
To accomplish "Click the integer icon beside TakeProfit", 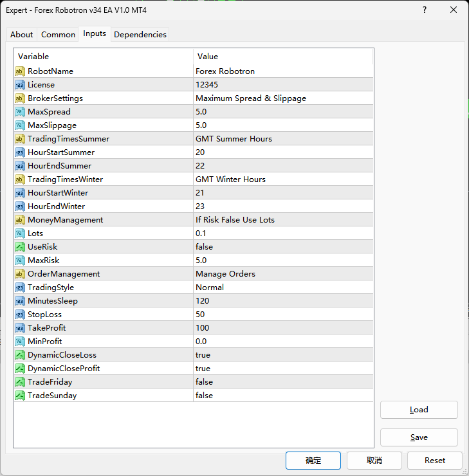I will point(20,328).
